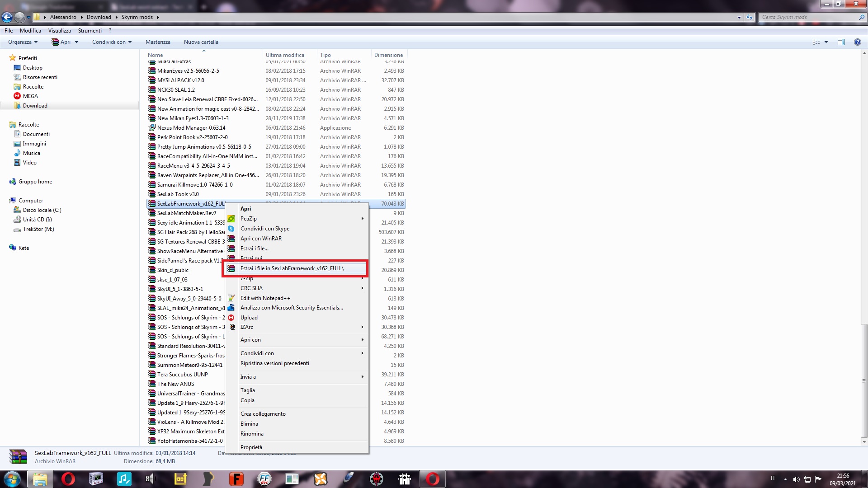Show hidden system tray icons arrow
The height and width of the screenshot is (488, 868).
pyautogui.click(x=785, y=479)
